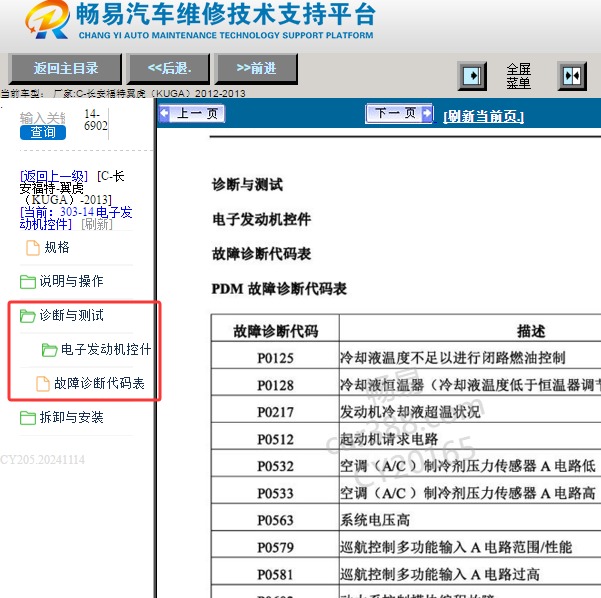
Task: Expand the 拆卸与安装 folder
Action: click(x=71, y=417)
